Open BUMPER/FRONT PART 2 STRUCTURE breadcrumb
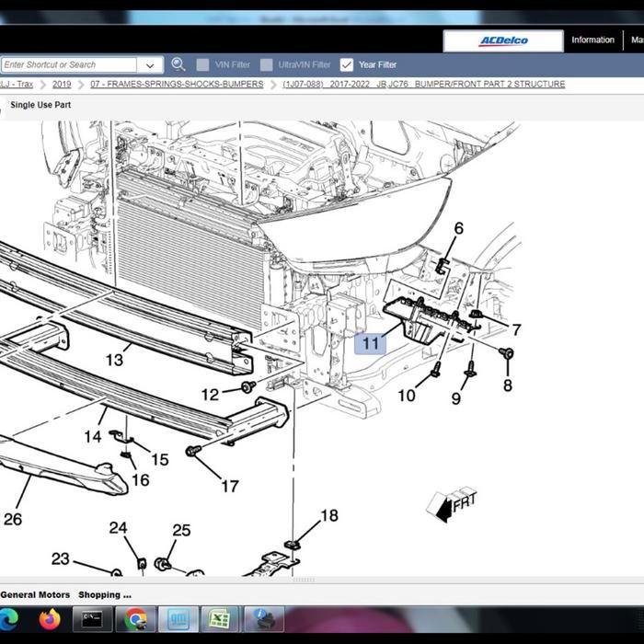 pyautogui.click(x=424, y=85)
